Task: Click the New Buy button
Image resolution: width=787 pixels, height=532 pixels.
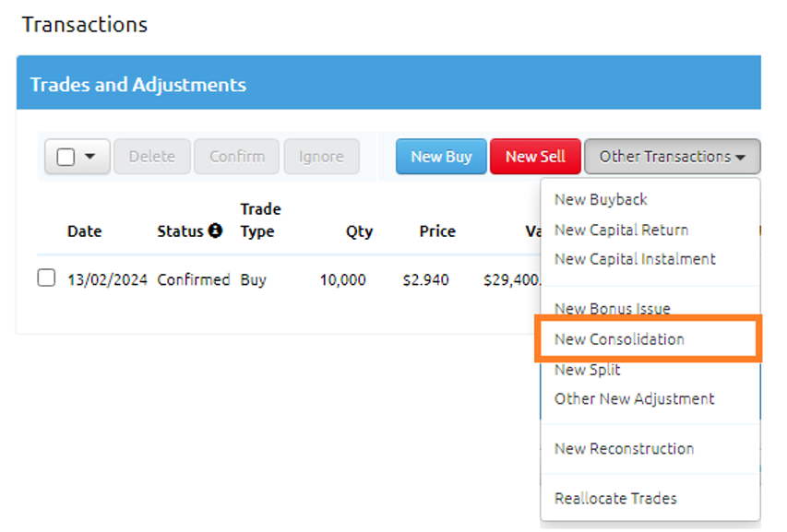Action: [x=441, y=157]
